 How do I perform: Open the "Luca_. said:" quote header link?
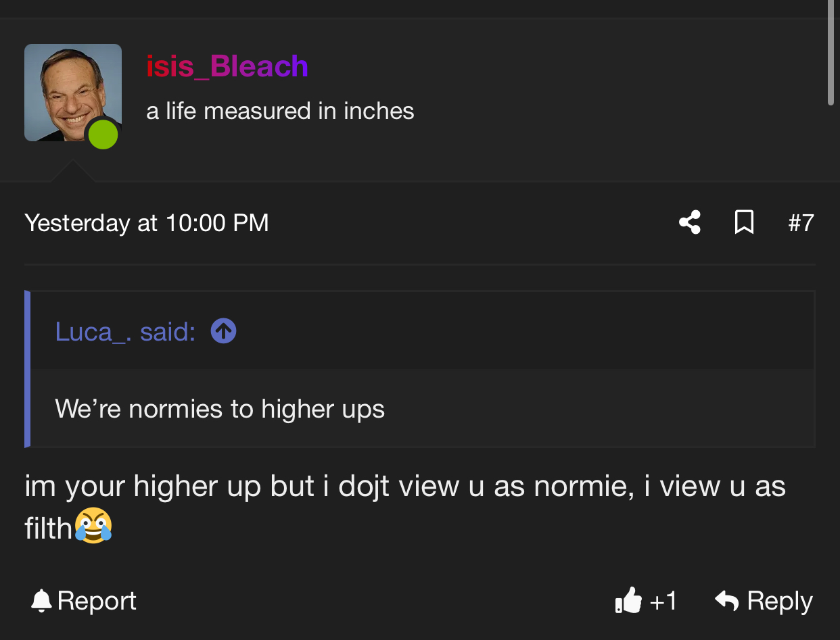click(x=125, y=331)
